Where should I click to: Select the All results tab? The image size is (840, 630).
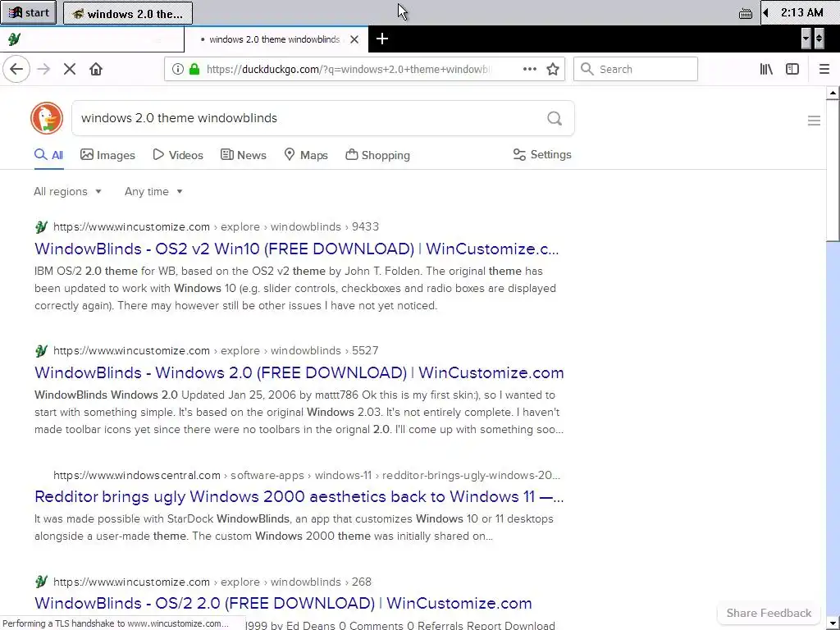48,155
